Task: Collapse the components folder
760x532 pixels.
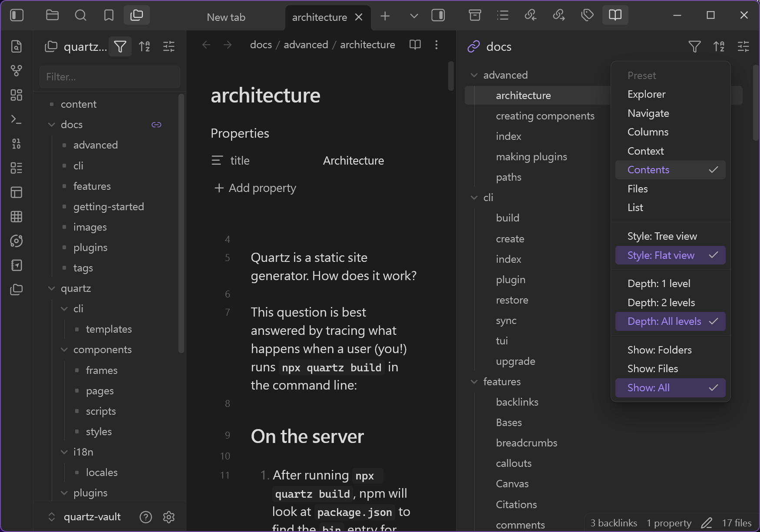Action: click(x=64, y=350)
